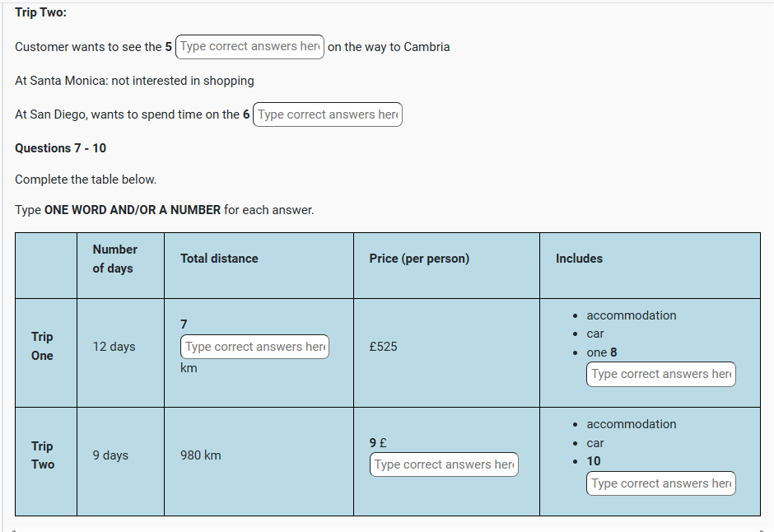Click the "Trip Two:" heading at top
Image resolution: width=774 pixels, height=532 pixels.
point(40,12)
